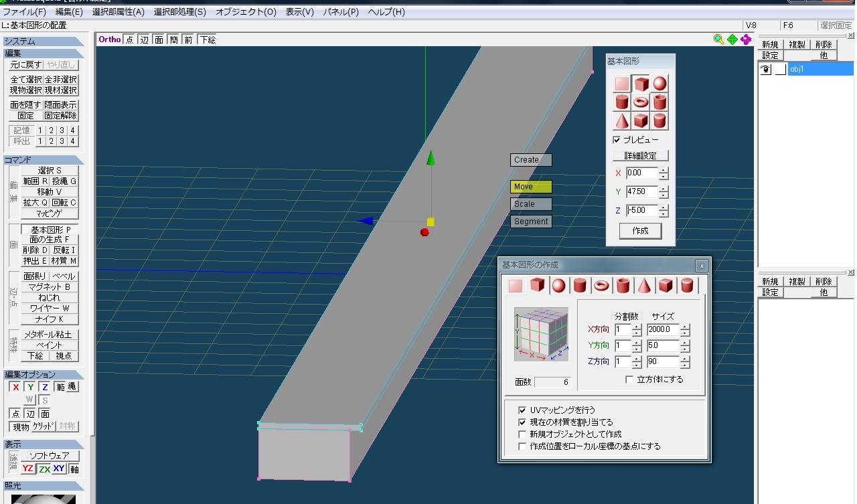Collapse the 編集オプション panel header
Viewport: 857px width, 504px height.
point(44,375)
